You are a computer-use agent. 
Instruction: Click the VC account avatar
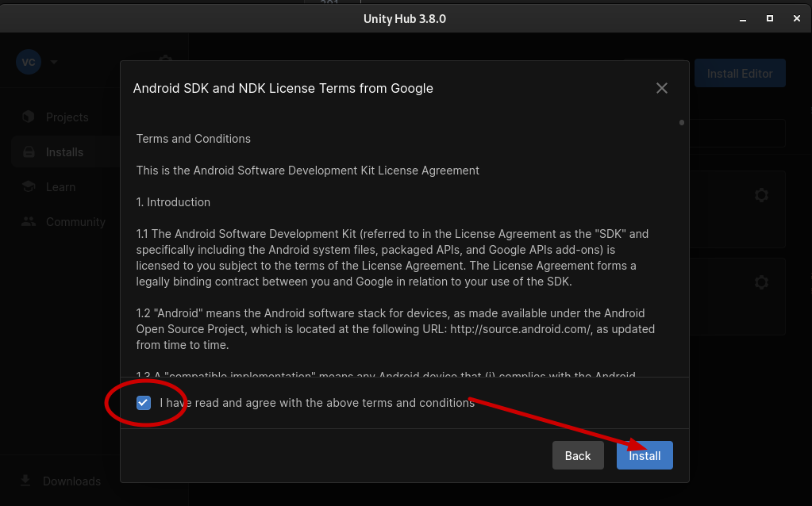coord(29,62)
